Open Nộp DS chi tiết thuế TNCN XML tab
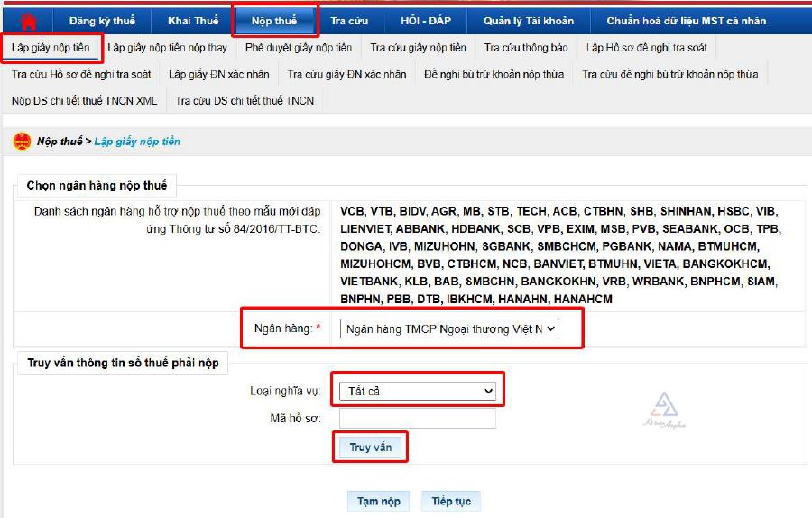Screen dimensions: 812x518 click(x=85, y=100)
